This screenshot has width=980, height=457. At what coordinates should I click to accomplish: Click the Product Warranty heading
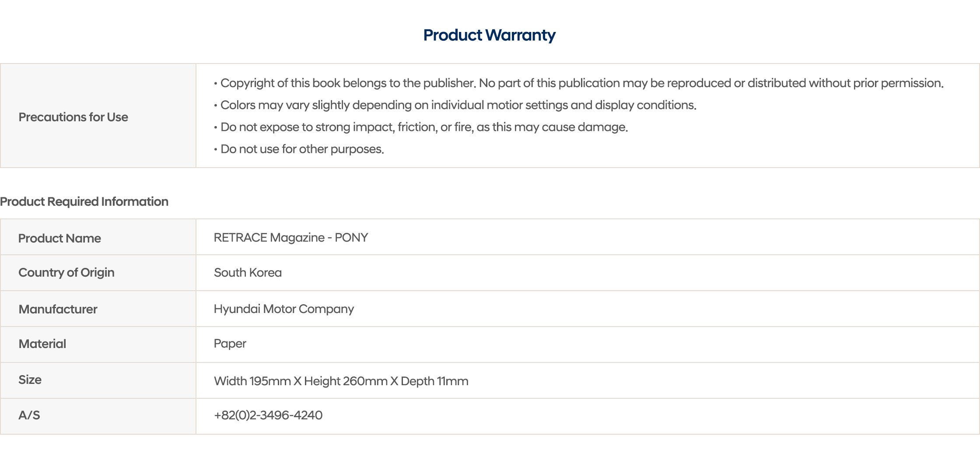coord(489,35)
